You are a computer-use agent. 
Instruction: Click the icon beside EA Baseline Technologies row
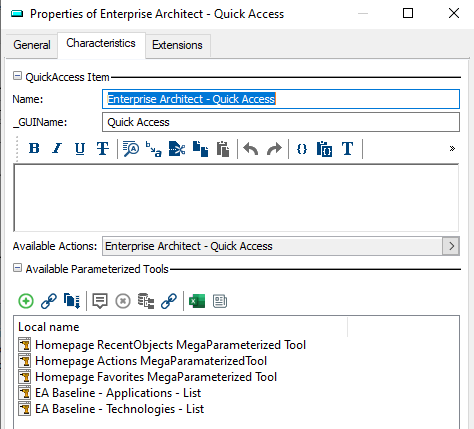24,409
